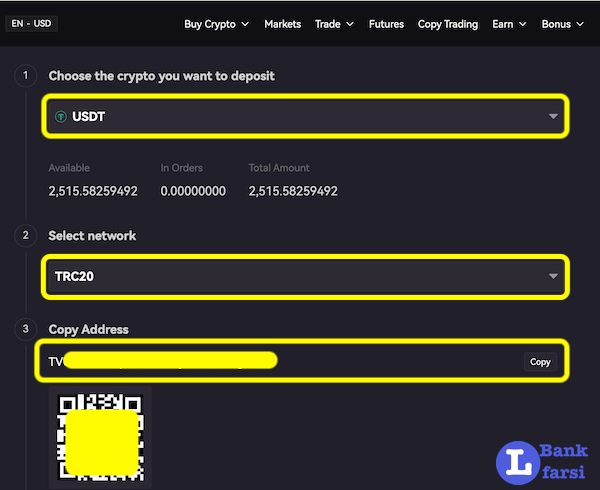The image size is (600, 490).
Task: Open the Trade dropdown menu
Action: point(333,24)
